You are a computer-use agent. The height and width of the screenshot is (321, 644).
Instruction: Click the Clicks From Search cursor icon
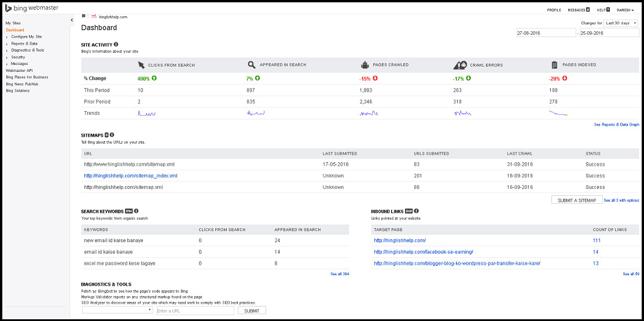point(141,65)
